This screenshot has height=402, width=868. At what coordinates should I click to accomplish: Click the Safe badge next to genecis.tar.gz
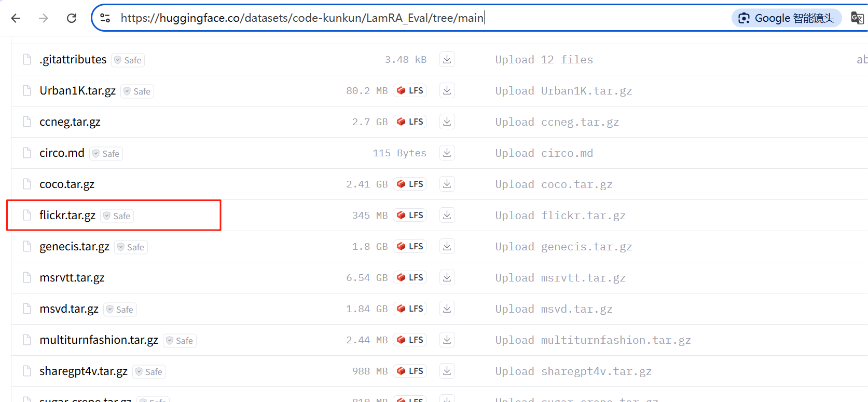131,247
